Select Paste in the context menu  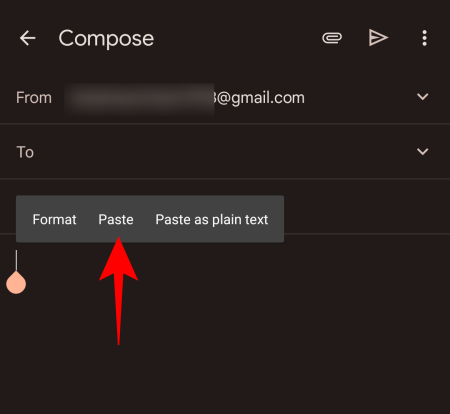(x=116, y=219)
